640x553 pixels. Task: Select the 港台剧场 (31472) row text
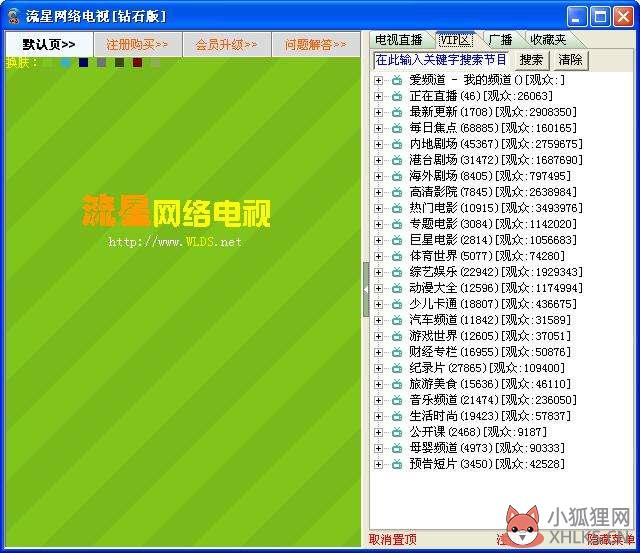pyautogui.click(x=496, y=160)
